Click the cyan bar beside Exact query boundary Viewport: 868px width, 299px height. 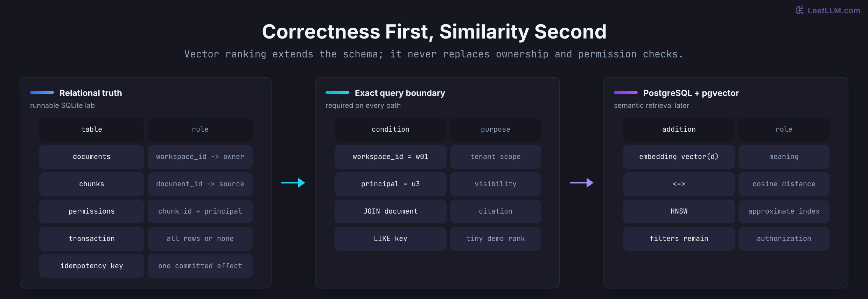click(337, 92)
